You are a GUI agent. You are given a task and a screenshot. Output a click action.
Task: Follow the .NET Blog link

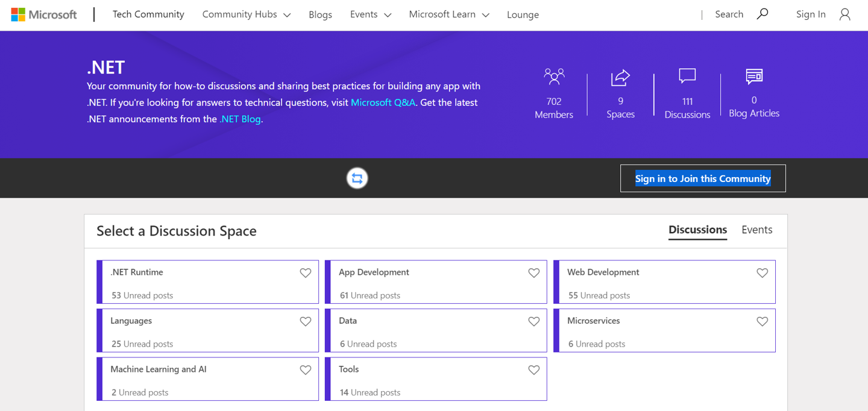point(241,119)
